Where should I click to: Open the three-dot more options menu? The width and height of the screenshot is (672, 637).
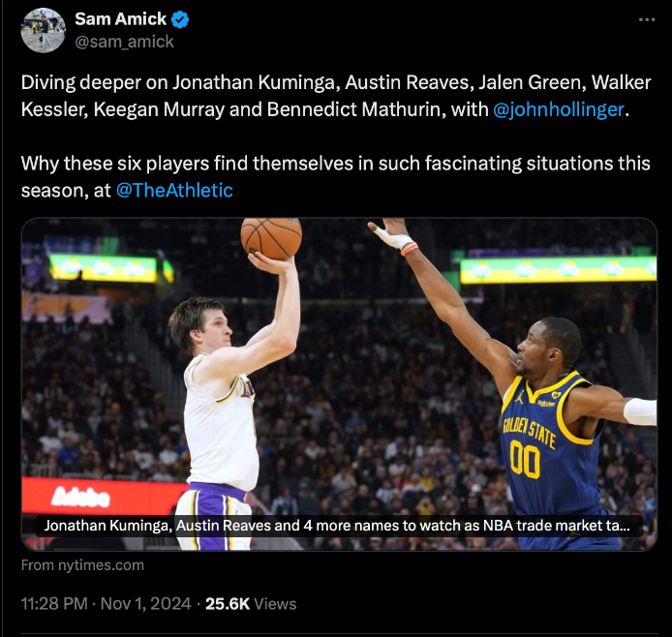[647, 19]
